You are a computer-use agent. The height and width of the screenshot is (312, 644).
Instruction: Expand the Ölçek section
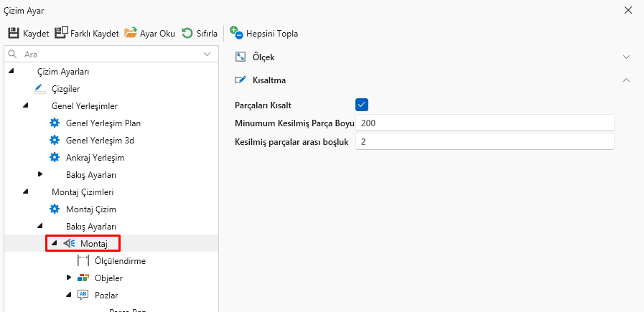[626, 57]
